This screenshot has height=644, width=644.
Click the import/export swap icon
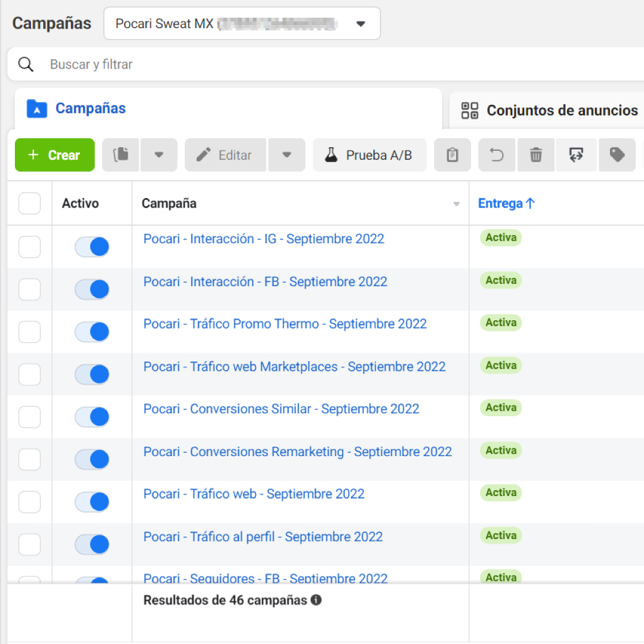pyautogui.click(x=576, y=155)
